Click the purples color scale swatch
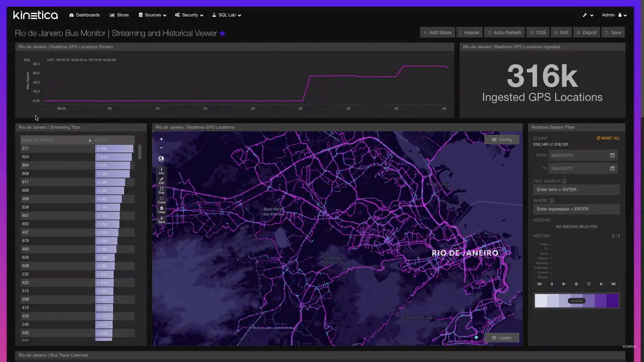Screen dimensions: 644x362 tap(577, 301)
